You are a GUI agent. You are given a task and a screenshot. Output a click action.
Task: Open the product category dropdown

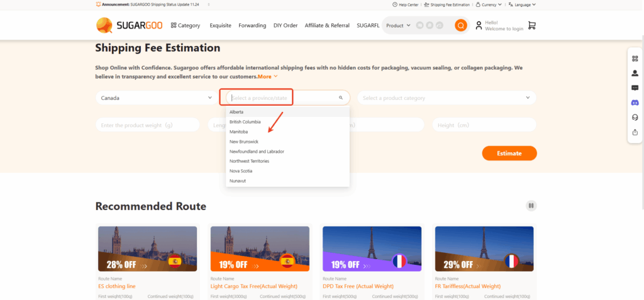click(447, 98)
